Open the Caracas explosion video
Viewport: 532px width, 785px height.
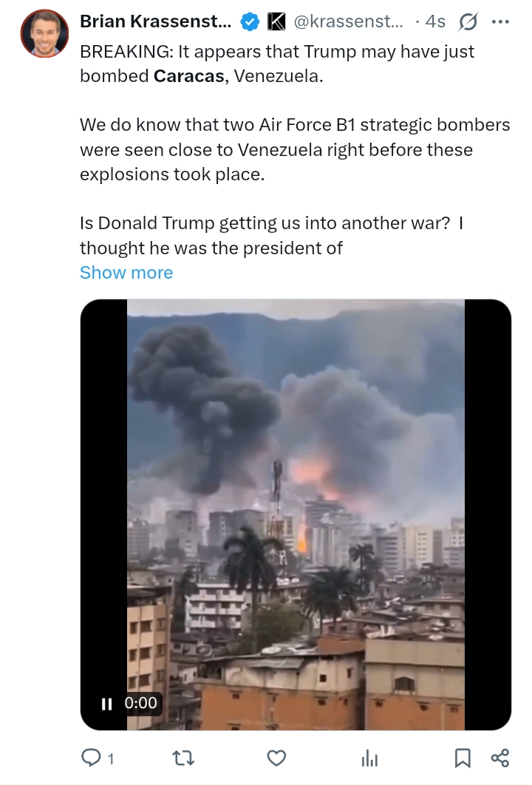(296, 514)
